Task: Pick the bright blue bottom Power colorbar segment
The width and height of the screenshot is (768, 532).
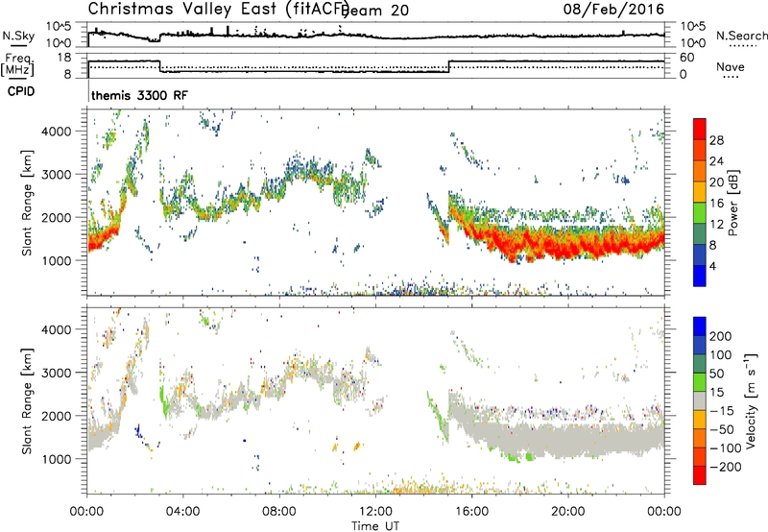Action: coord(700,276)
